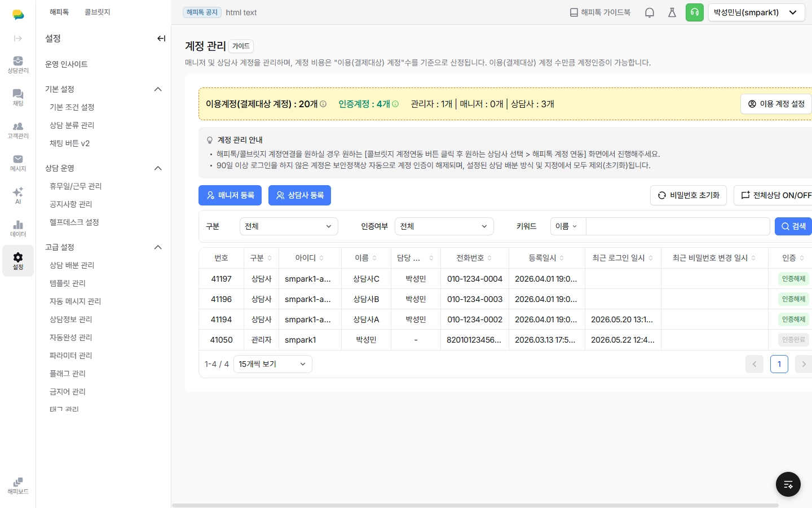812x508 pixels.
Task: Open the 15개씩 보기 page size dropdown
Action: [273, 364]
